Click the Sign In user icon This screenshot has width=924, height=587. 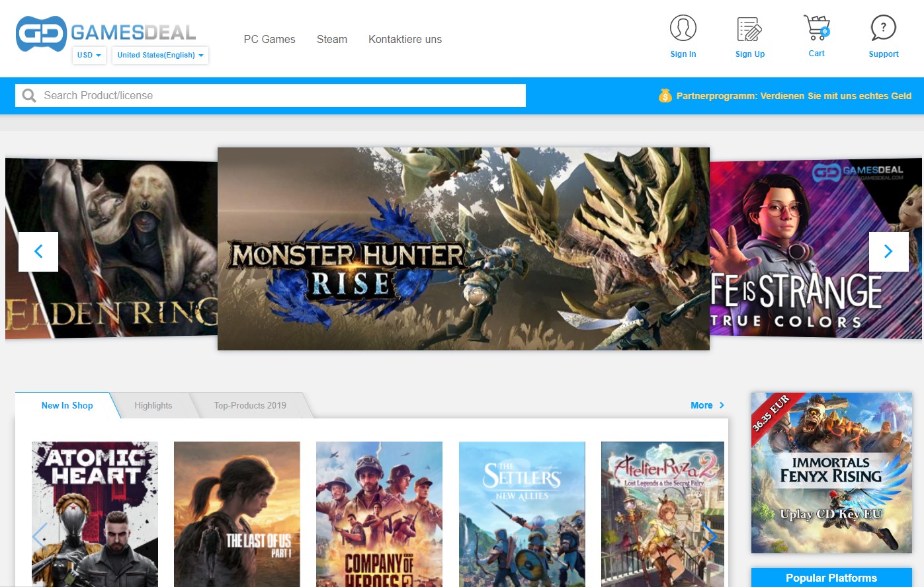[x=683, y=28]
